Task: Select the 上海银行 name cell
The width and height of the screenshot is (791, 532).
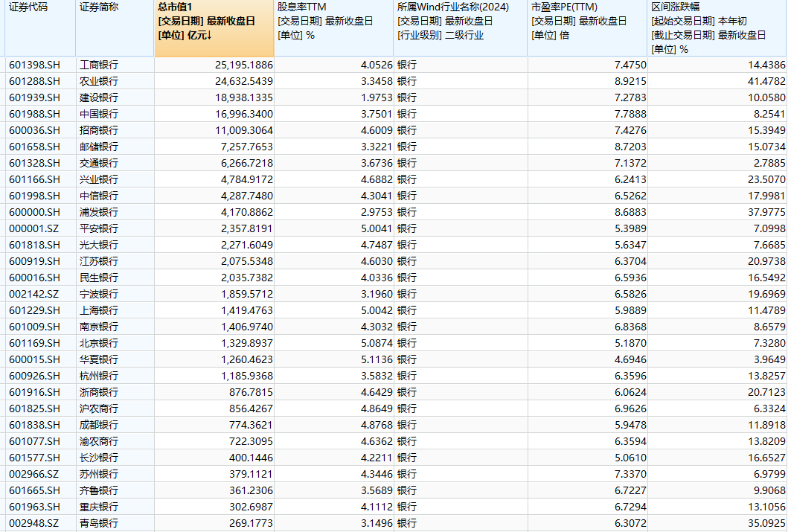Action: (99, 310)
